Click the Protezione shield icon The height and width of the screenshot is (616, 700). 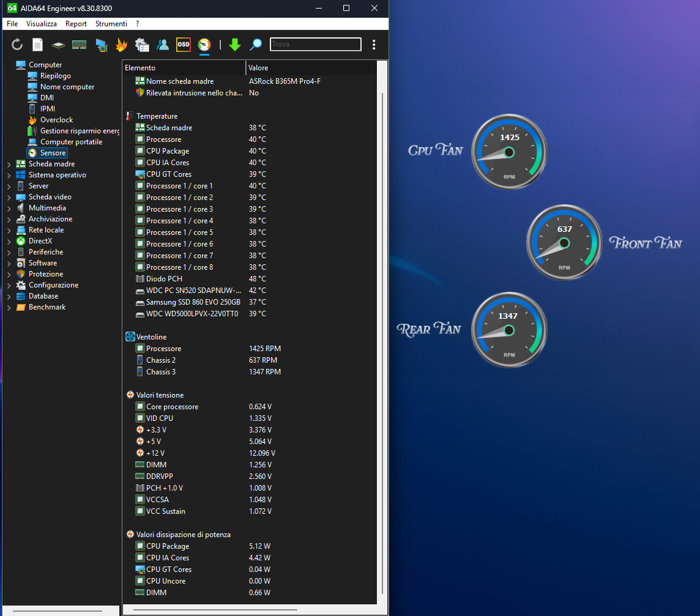coord(21,274)
